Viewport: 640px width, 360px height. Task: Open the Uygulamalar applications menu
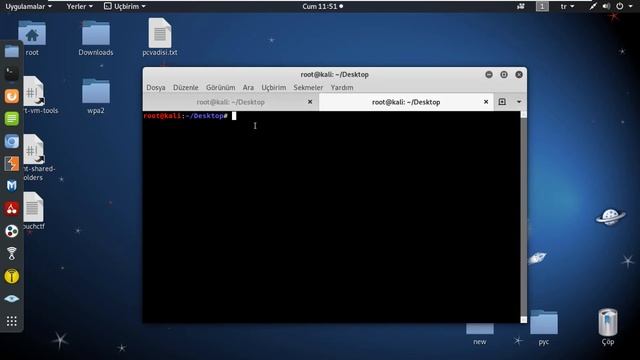pyautogui.click(x=29, y=7)
